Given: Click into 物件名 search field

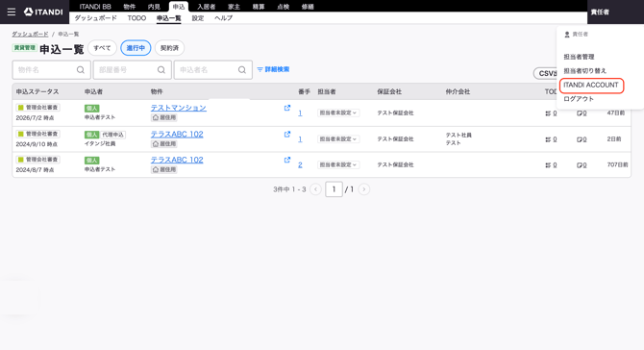Looking at the screenshot, I should pos(51,70).
